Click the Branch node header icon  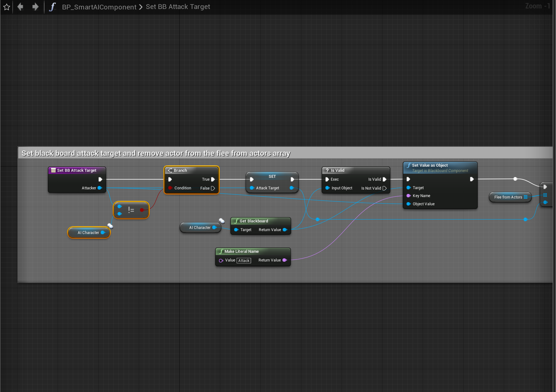point(170,170)
